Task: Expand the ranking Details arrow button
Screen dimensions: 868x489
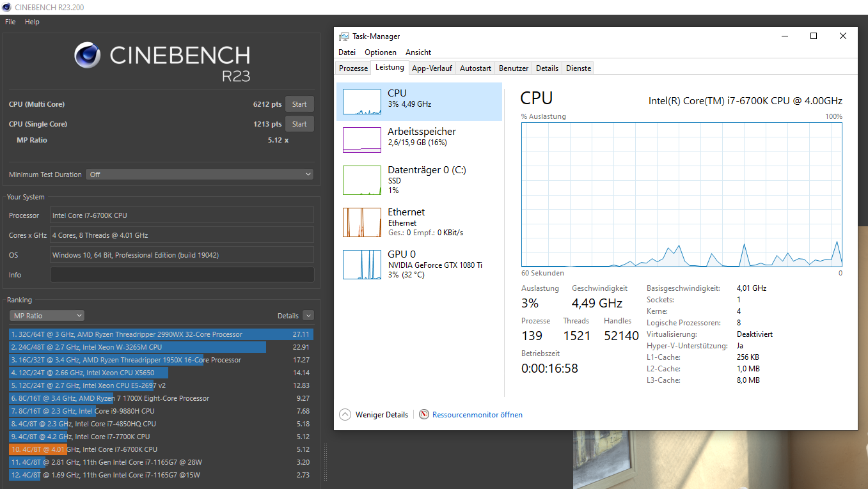Action: [308, 316]
